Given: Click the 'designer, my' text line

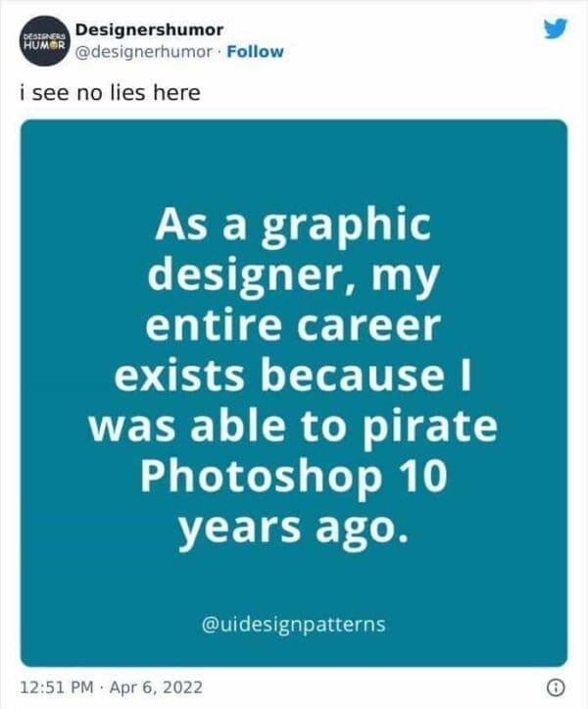Looking at the screenshot, I should 293,276.
